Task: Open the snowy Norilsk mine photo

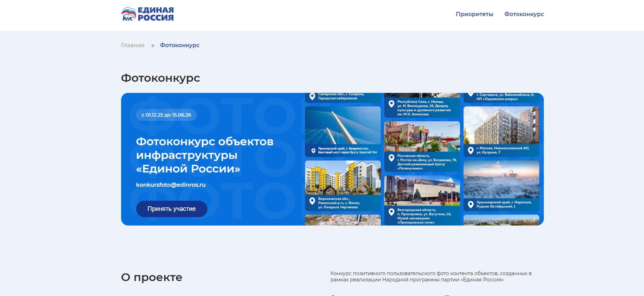Action: coord(501,179)
